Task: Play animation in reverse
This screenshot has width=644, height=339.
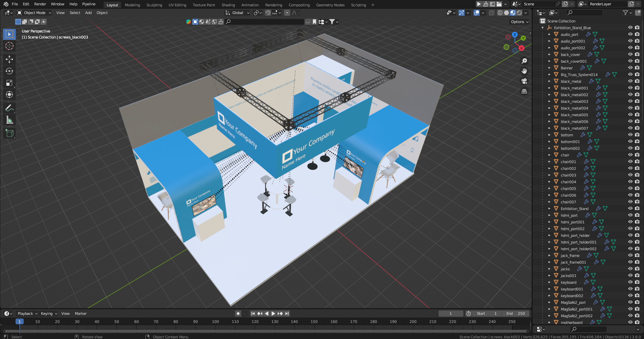Action: [267, 314]
